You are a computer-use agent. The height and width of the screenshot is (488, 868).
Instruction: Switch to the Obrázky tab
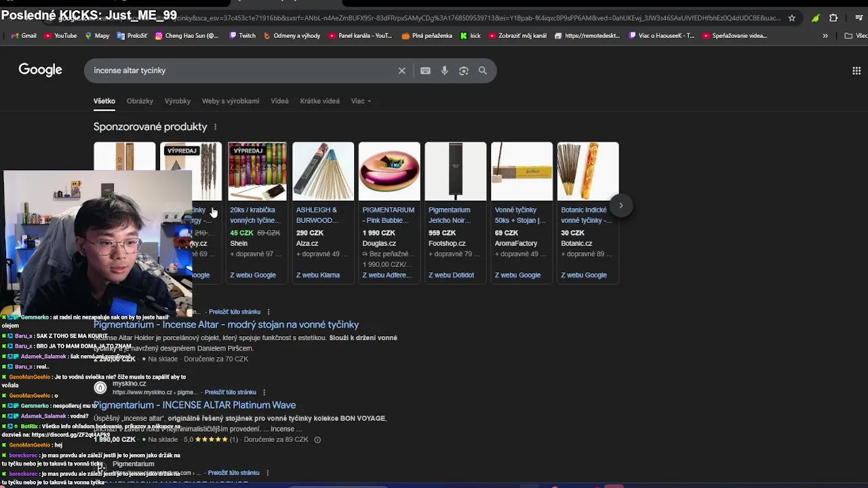pos(140,101)
